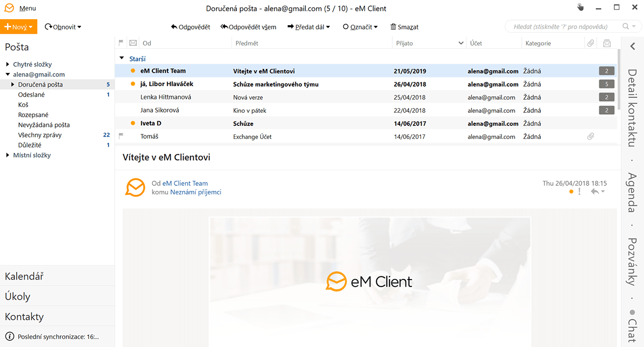Click the Obnovit refresh button
This screenshot has width=644, height=347.
[x=60, y=27]
